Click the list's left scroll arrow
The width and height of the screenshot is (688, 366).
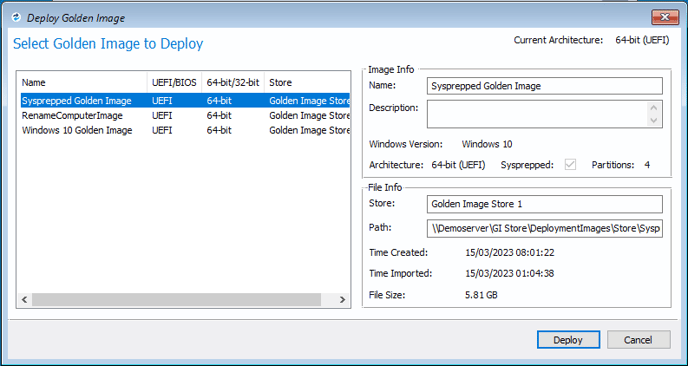[25, 300]
